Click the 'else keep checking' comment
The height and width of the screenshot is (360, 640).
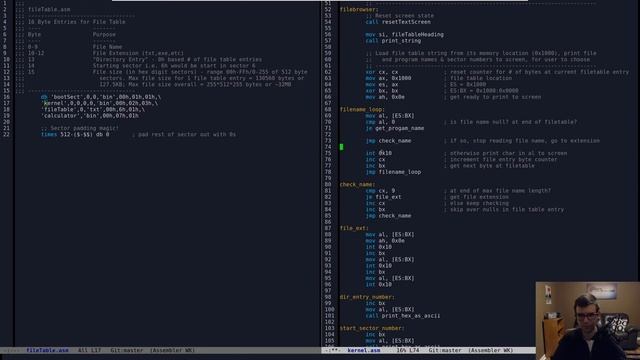tap(476, 203)
